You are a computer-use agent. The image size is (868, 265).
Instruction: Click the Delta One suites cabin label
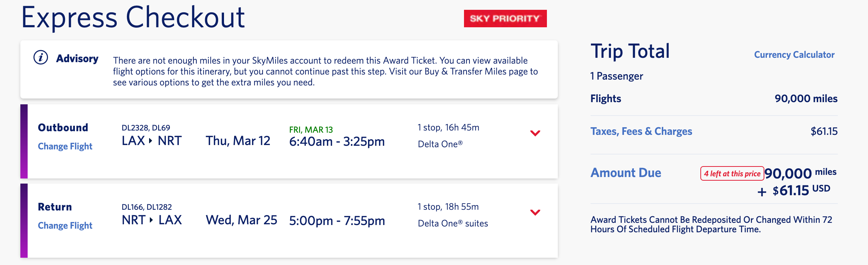[x=453, y=223]
